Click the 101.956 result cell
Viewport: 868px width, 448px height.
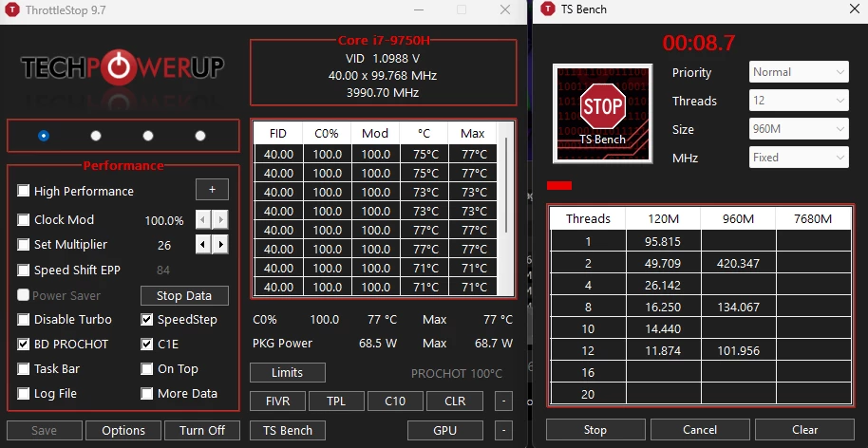pyautogui.click(x=738, y=350)
